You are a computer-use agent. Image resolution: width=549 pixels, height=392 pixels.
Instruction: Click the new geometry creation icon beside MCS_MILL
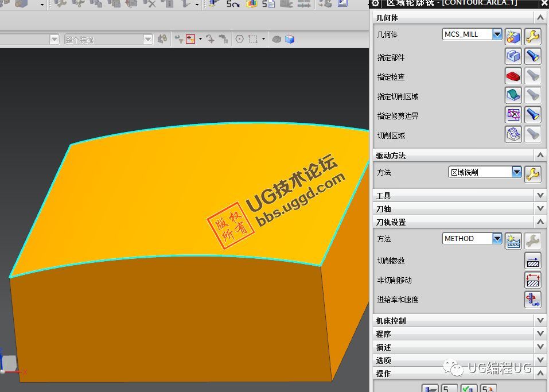tap(513, 35)
